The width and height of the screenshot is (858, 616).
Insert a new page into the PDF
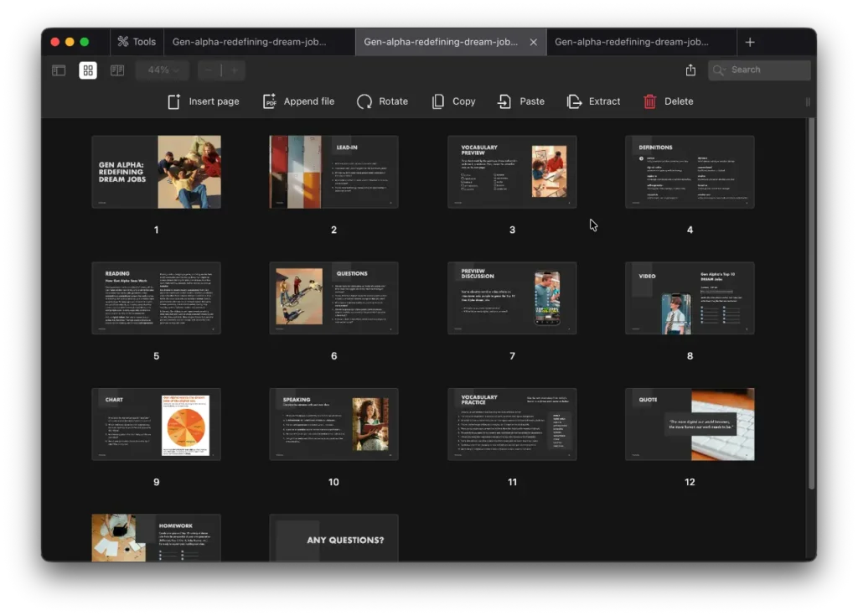204,101
